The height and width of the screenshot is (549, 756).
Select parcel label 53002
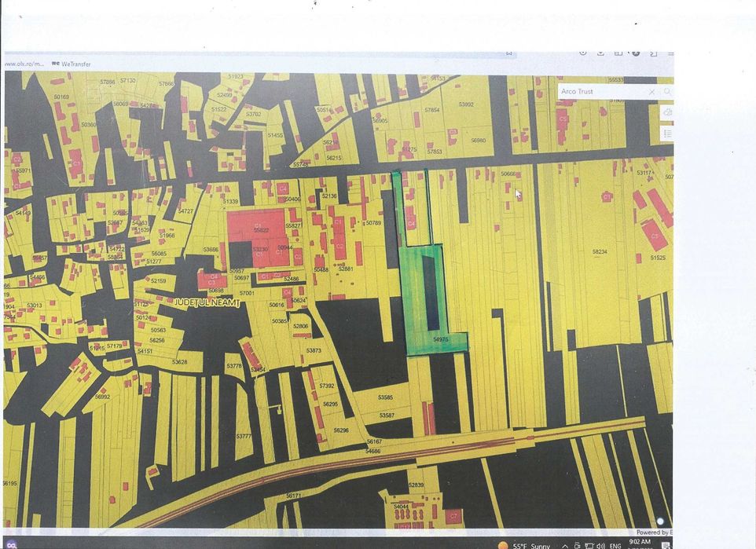[x=466, y=104]
